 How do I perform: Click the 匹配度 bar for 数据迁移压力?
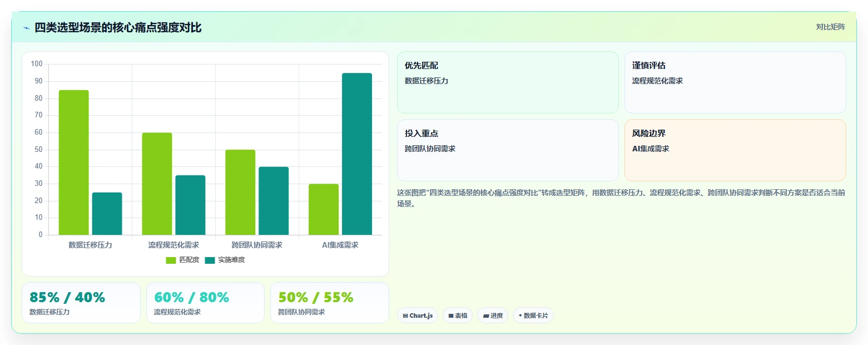[x=73, y=162]
